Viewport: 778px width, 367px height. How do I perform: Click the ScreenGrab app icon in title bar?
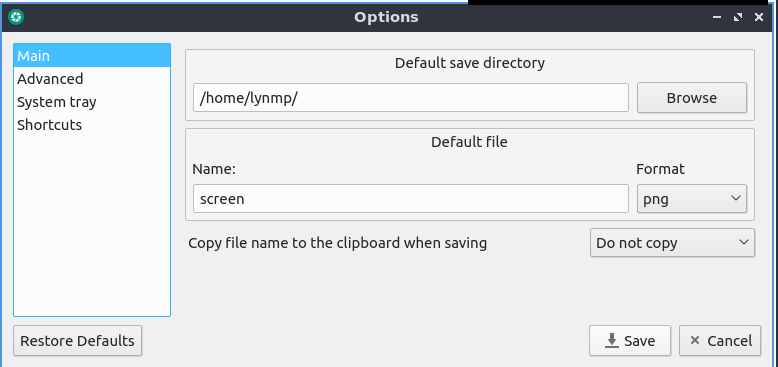click(x=16, y=17)
